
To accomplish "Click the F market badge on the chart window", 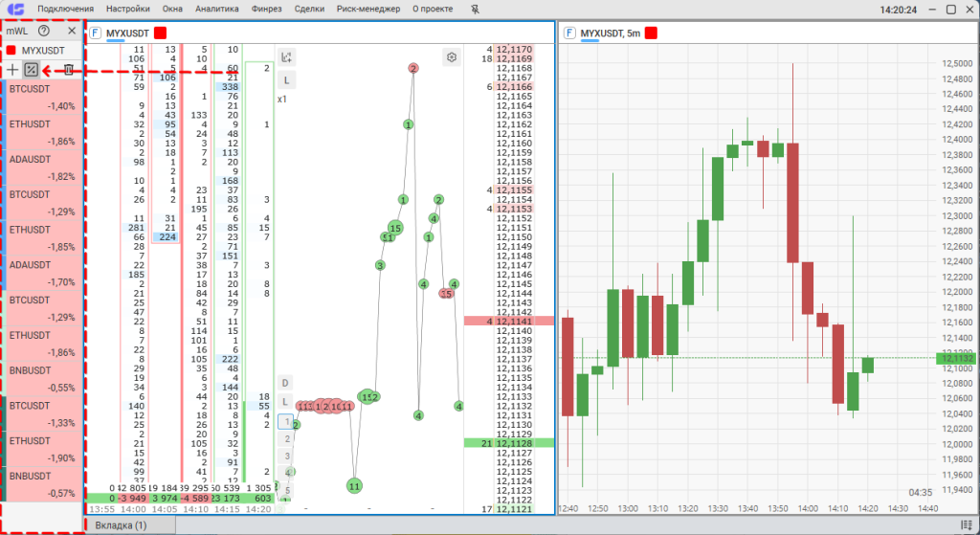I will pyautogui.click(x=569, y=33).
